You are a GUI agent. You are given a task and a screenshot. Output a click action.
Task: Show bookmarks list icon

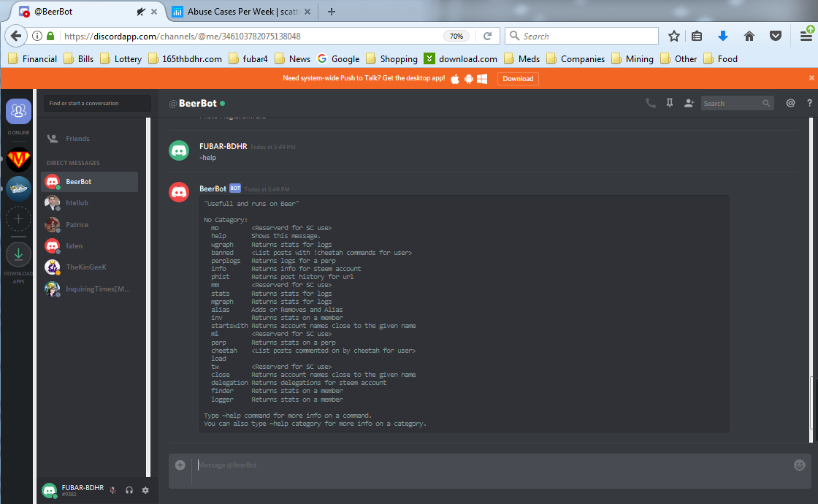pos(697,36)
